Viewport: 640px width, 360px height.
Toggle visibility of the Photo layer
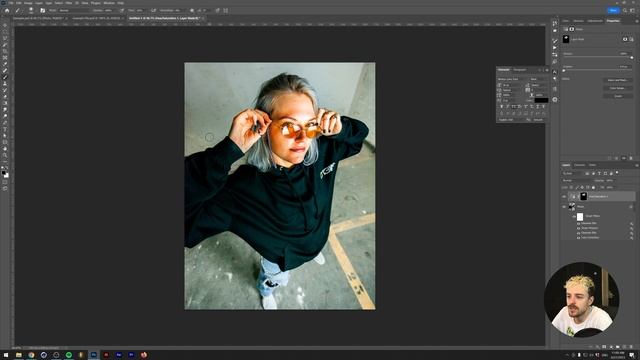[x=564, y=207]
